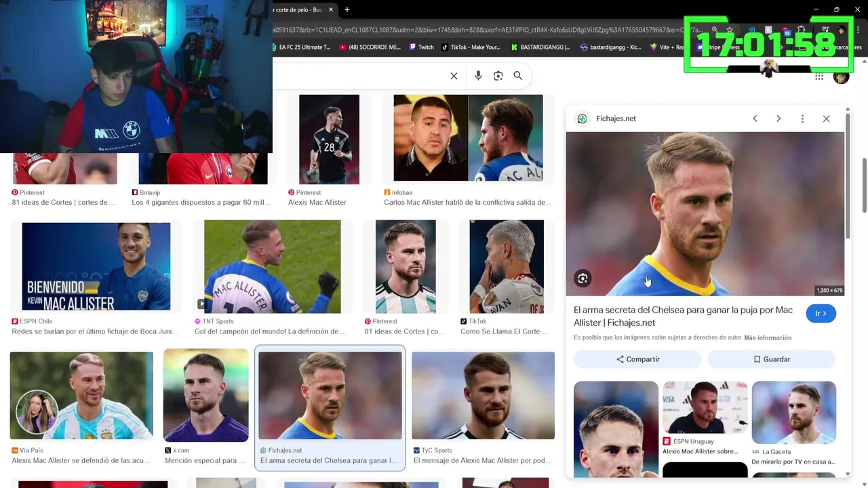The width and height of the screenshot is (868, 488).
Task: Click video badge on TNT Sports thumbnail
Action: [202, 304]
